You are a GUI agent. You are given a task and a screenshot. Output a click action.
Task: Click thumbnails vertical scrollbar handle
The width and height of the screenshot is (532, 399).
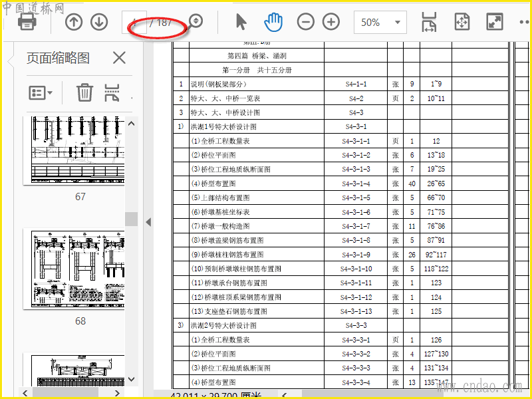point(131,219)
